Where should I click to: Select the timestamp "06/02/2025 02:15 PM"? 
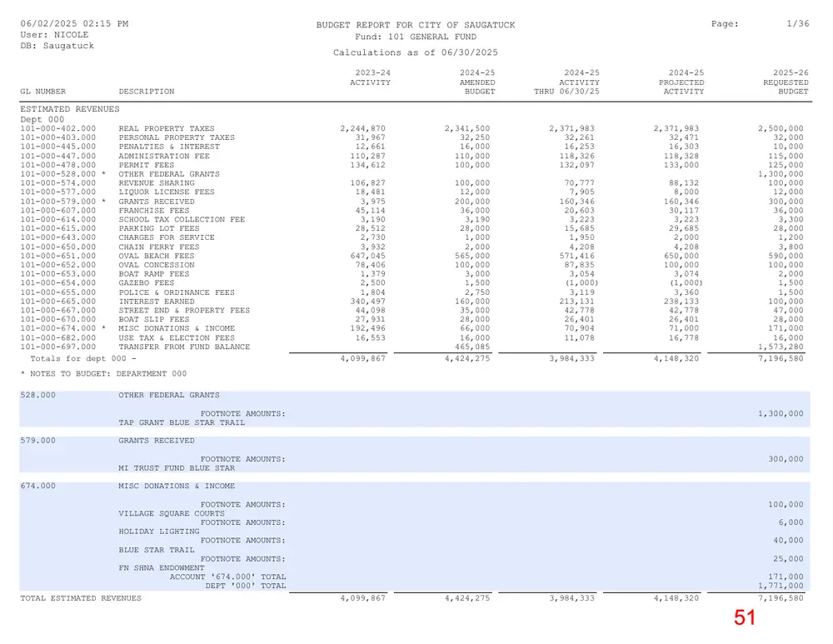click(74, 23)
